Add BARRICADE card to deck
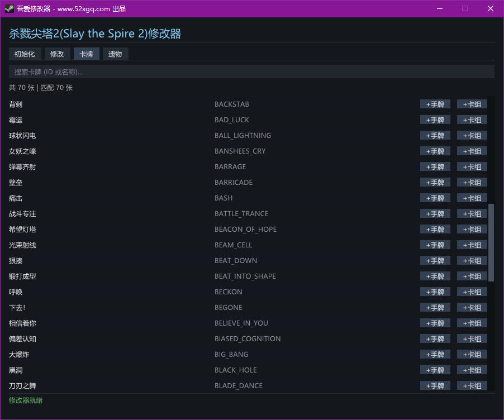The height and width of the screenshot is (420, 504). 472,183
